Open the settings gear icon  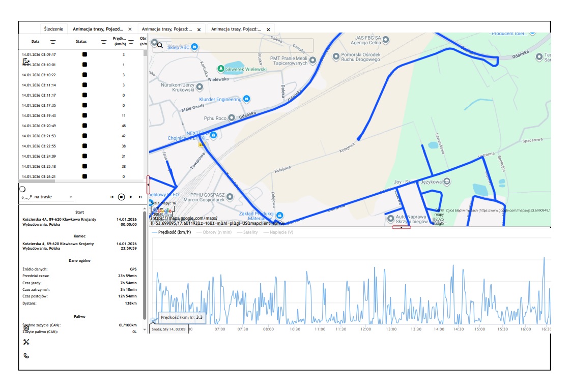click(x=26, y=328)
